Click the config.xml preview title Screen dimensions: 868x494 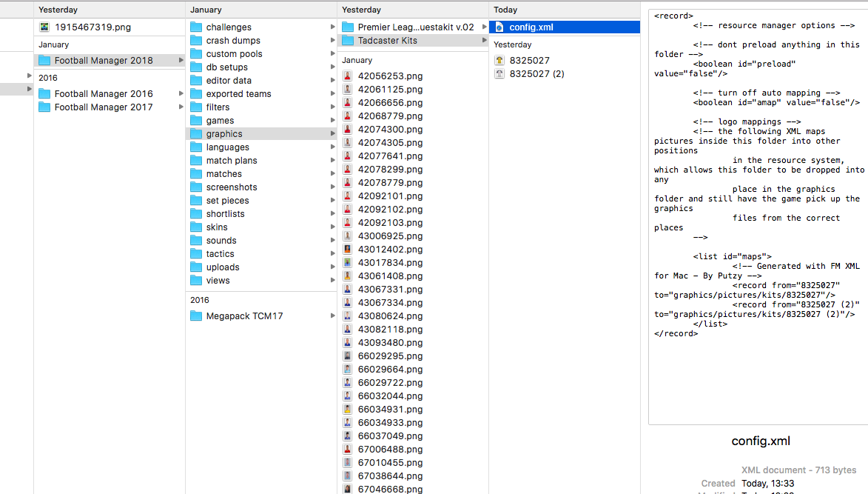pos(761,441)
